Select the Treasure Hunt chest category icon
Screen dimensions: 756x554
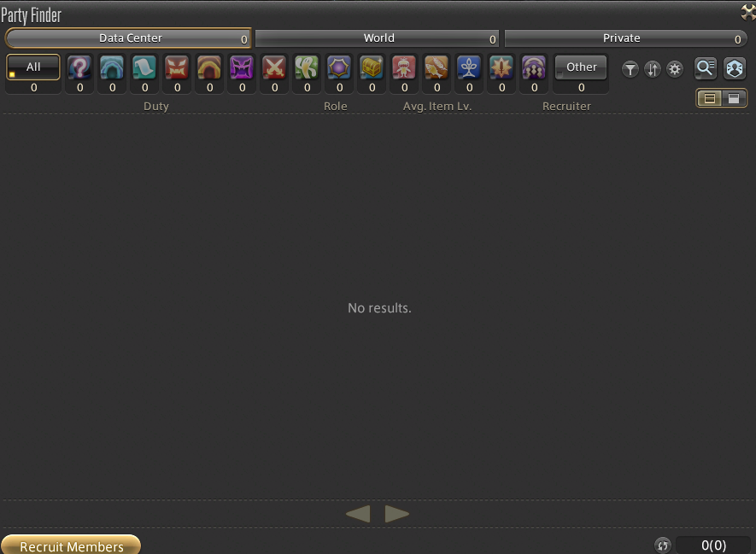click(x=372, y=67)
